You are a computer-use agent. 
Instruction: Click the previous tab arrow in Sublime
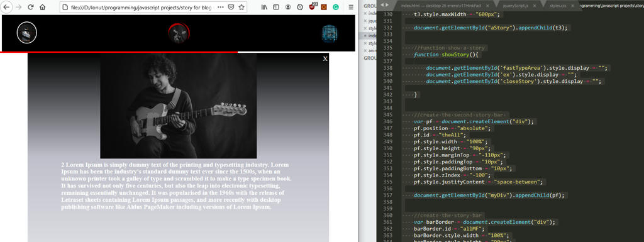click(382, 5)
